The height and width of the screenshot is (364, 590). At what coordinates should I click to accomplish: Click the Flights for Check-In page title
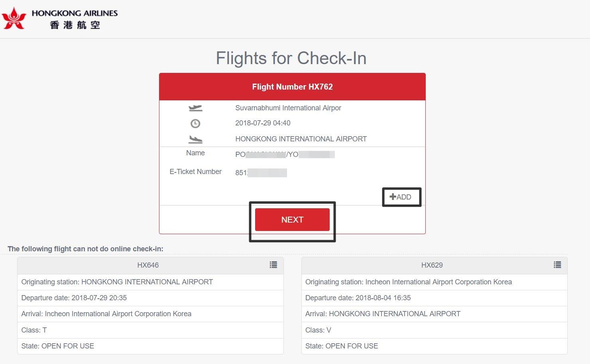pyautogui.click(x=291, y=58)
